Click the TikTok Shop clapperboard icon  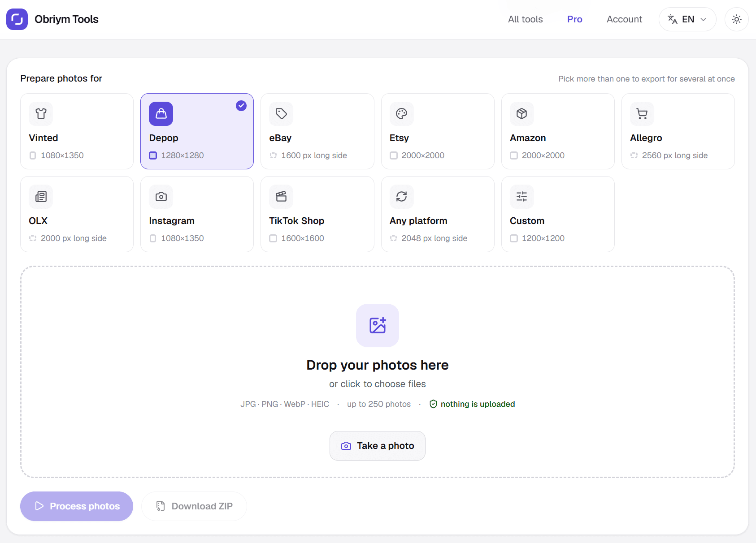point(281,197)
